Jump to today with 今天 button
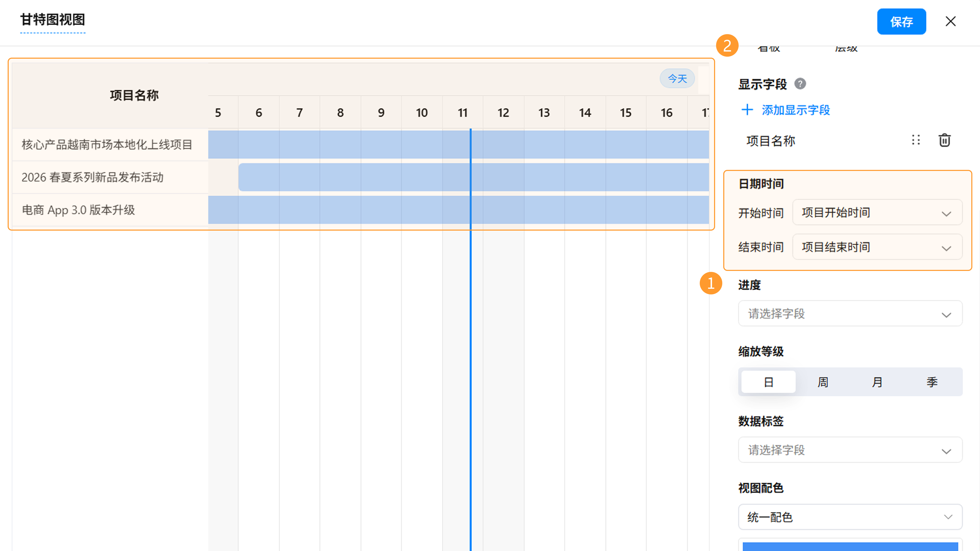 pos(677,79)
